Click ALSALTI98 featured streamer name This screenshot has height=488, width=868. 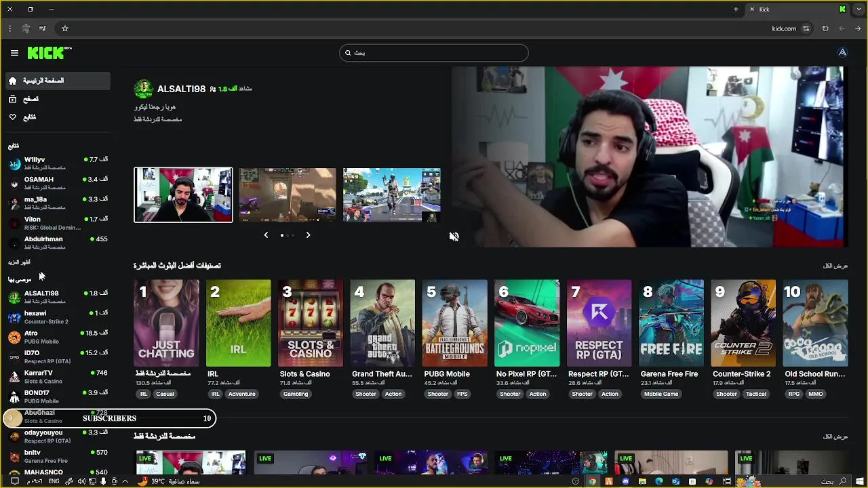click(x=181, y=89)
